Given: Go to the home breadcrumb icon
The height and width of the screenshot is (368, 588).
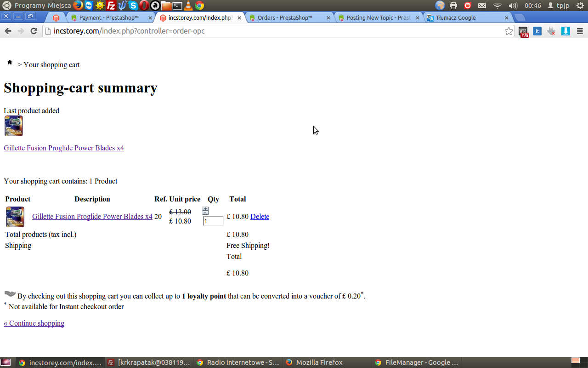Looking at the screenshot, I should click(x=9, y=62).
